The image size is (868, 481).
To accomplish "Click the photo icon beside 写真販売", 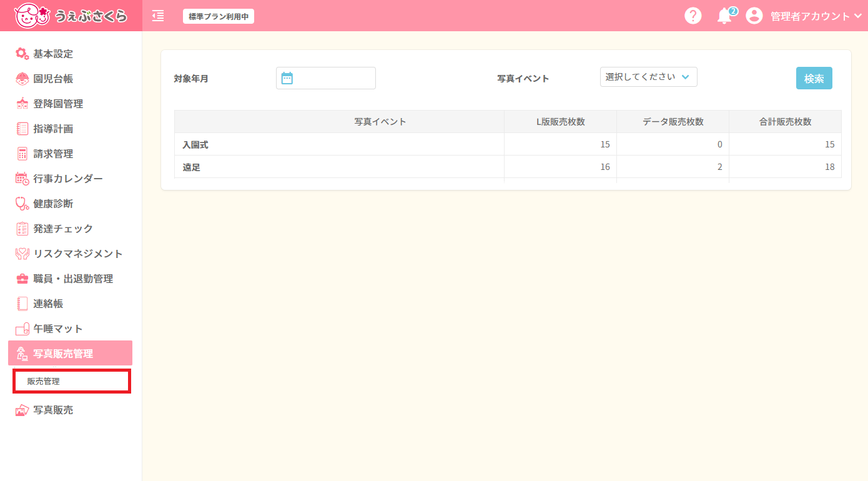I will 22,410.
